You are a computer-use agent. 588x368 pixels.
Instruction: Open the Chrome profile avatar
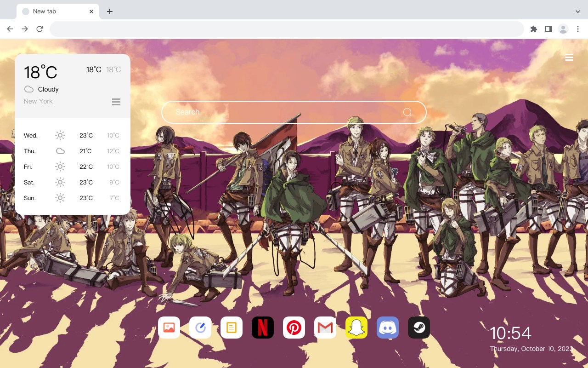pos(563,29)
